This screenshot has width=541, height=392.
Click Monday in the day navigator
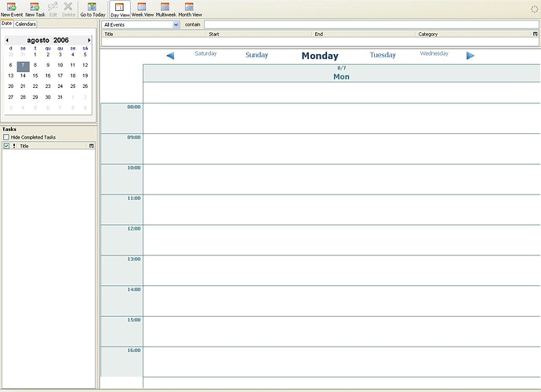[x=320, y=56]
